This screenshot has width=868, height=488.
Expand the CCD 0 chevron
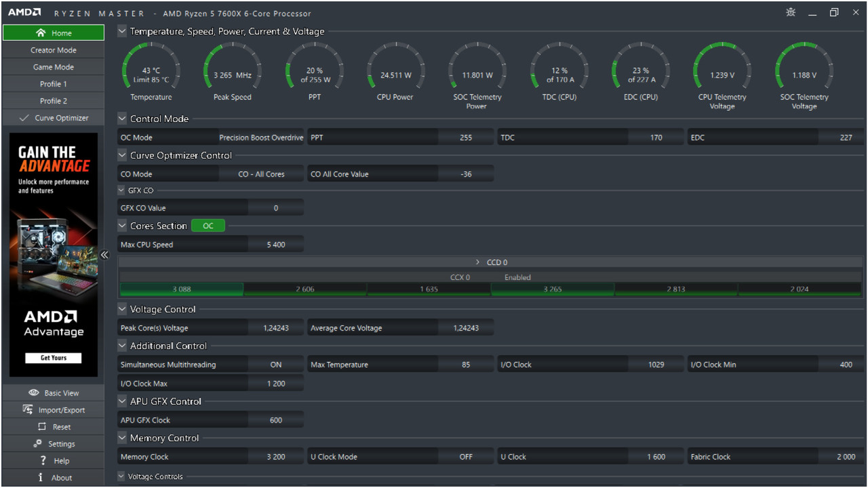(x=477, y=262)
